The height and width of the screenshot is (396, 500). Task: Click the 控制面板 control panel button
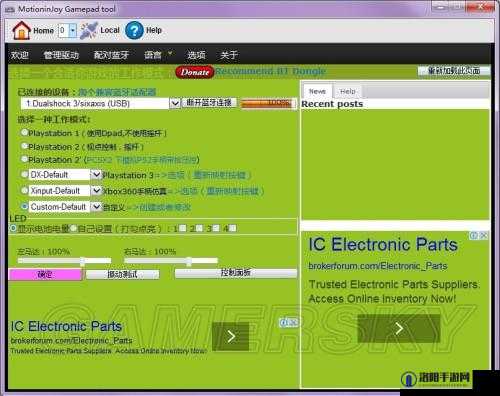click(x=236, y=273)
